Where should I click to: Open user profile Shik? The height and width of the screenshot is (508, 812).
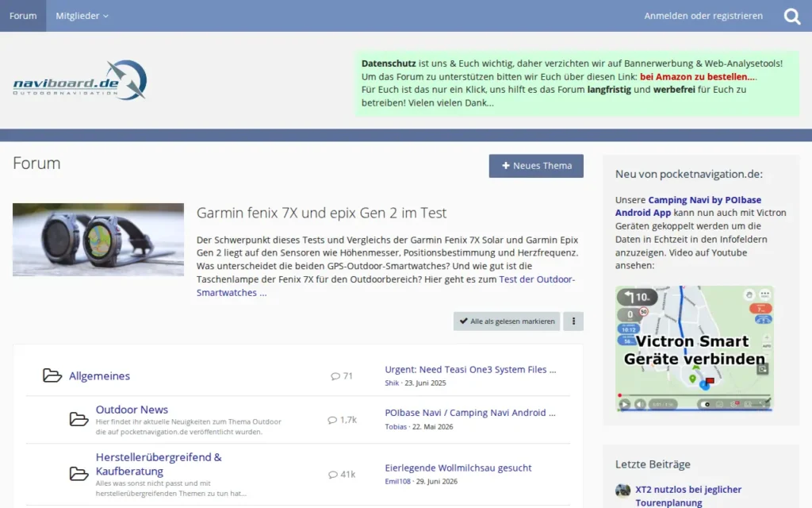392,383
